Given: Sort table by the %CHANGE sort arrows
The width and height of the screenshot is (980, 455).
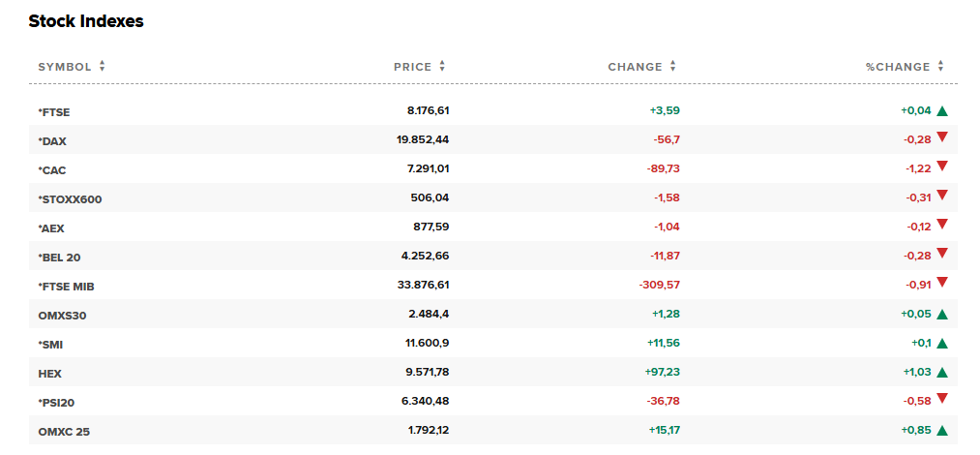Looking at the screenshot, I should 940,66.
